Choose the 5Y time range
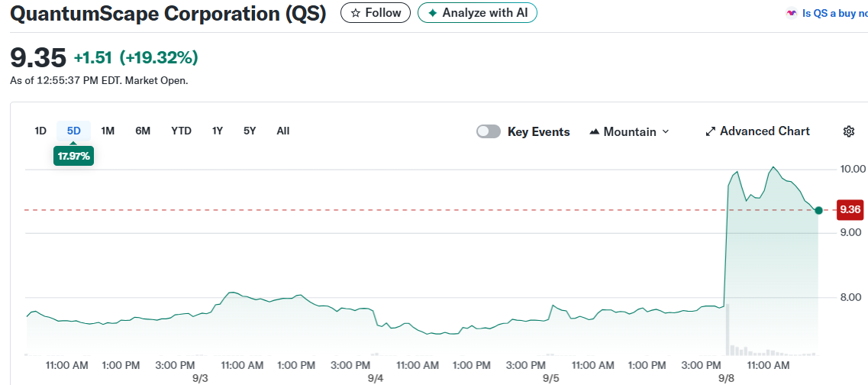 click(250, 131)
